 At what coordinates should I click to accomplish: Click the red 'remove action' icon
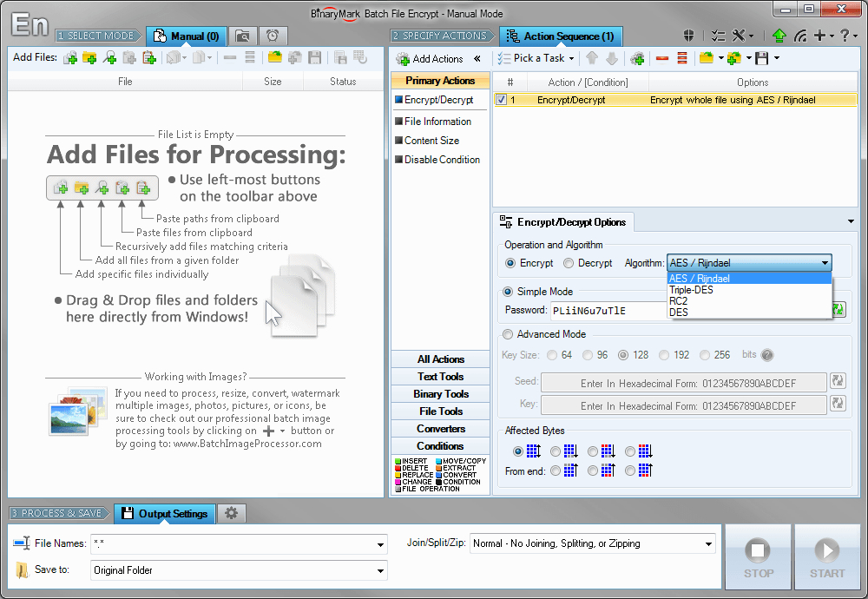click(661, 58)
